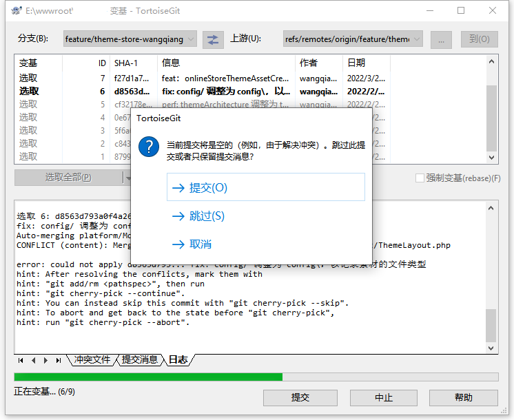514x420 pixels.
Task: Click the 帮助 help button
Action: click(464, 398)
